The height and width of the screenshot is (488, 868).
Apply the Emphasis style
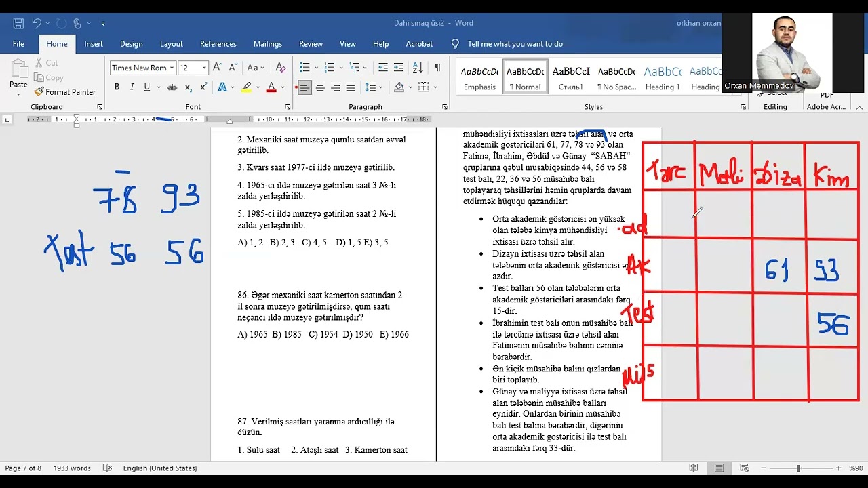[x=479, y=77]
